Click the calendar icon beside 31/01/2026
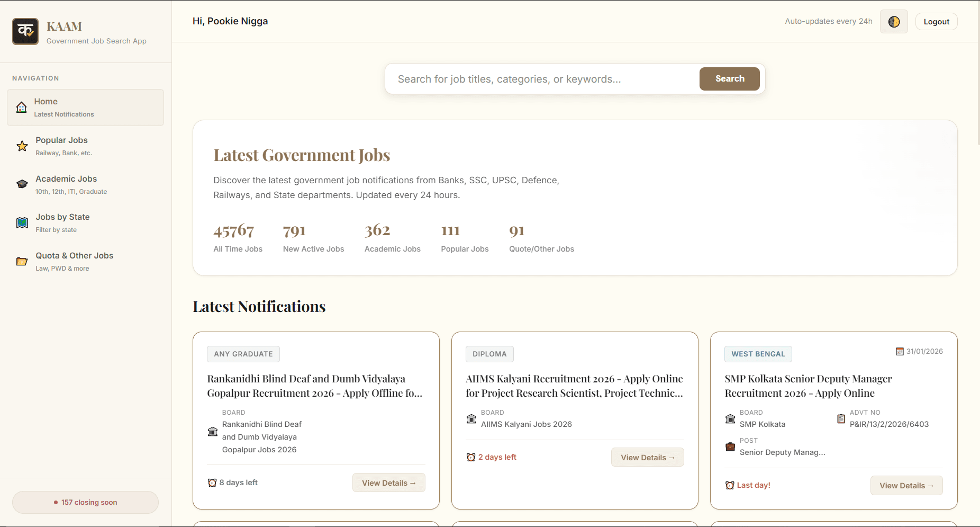Image resolution: width=980 pixels, height=527 pixels. coord(900,351)
